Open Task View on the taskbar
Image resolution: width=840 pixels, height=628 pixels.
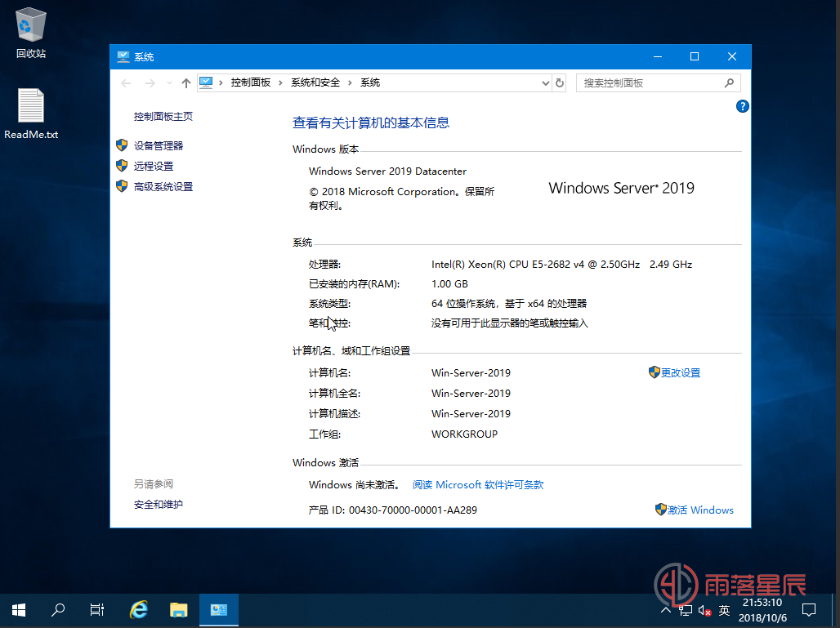click(x=97, y=610)
